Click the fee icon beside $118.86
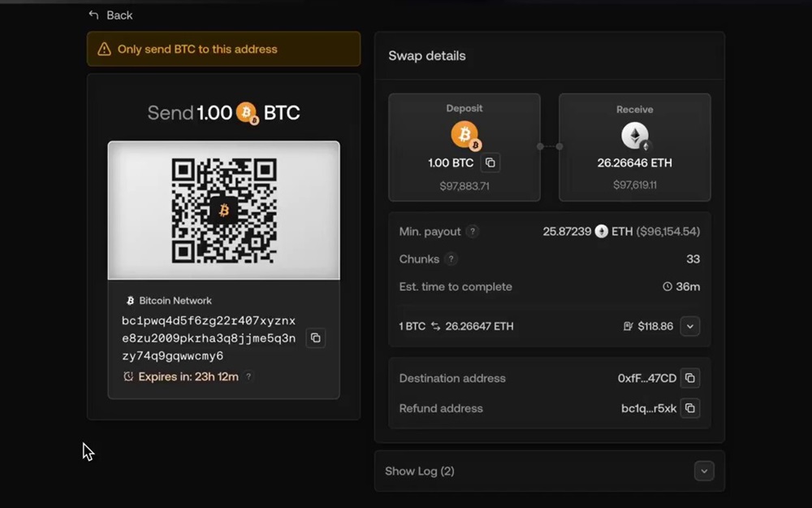Image resolution: width=812 pixels, height=508 pixels. point(628,327)
